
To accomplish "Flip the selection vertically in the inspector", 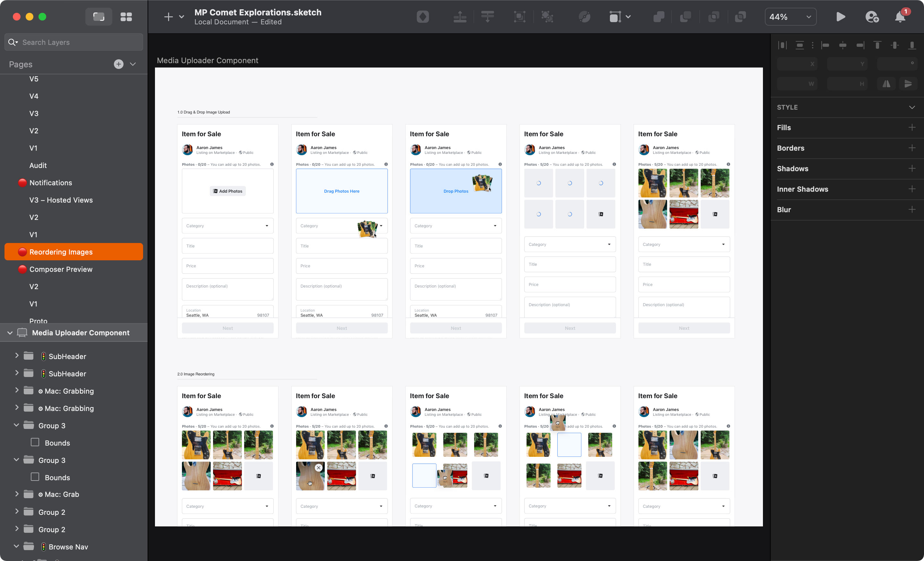I will (908, 84).
